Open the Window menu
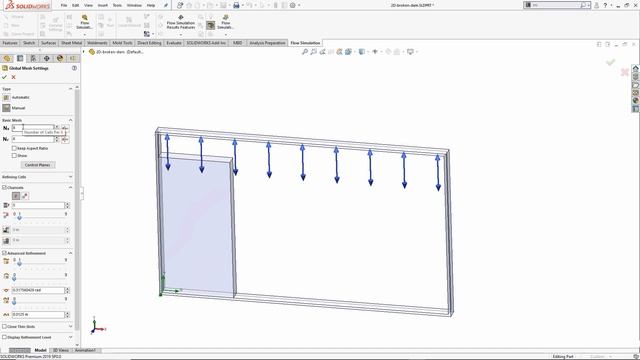This screenshot has height=360, width=640. tap(134, 5)
